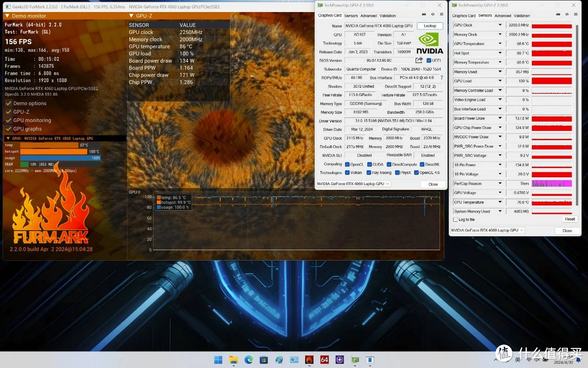This screenshot has width=588, height=368.
Task: Click the BIOS export share icon in GPU-Z
Action: 419,61
